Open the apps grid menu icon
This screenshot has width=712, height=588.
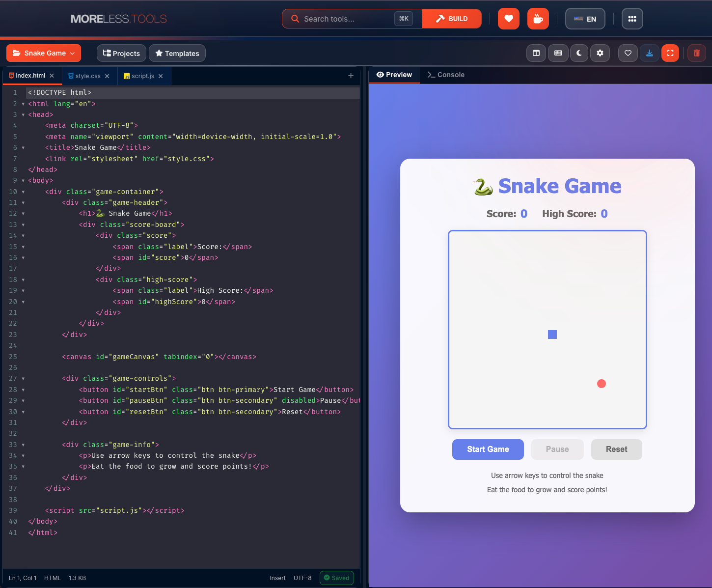[x=632, y=19]
